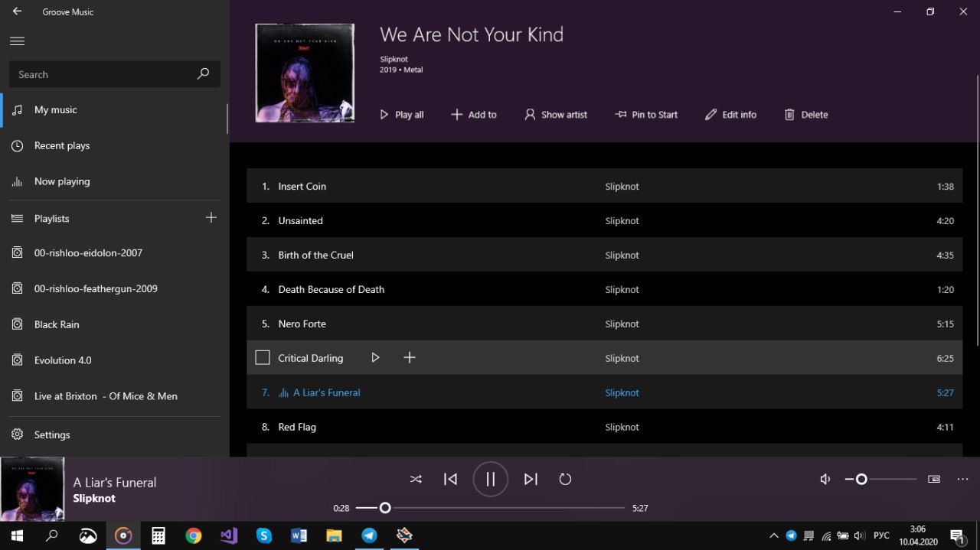Viewport: 980px width, 550px height.
Task: Click the album cover art thumbnail
Action: [305, 73]
